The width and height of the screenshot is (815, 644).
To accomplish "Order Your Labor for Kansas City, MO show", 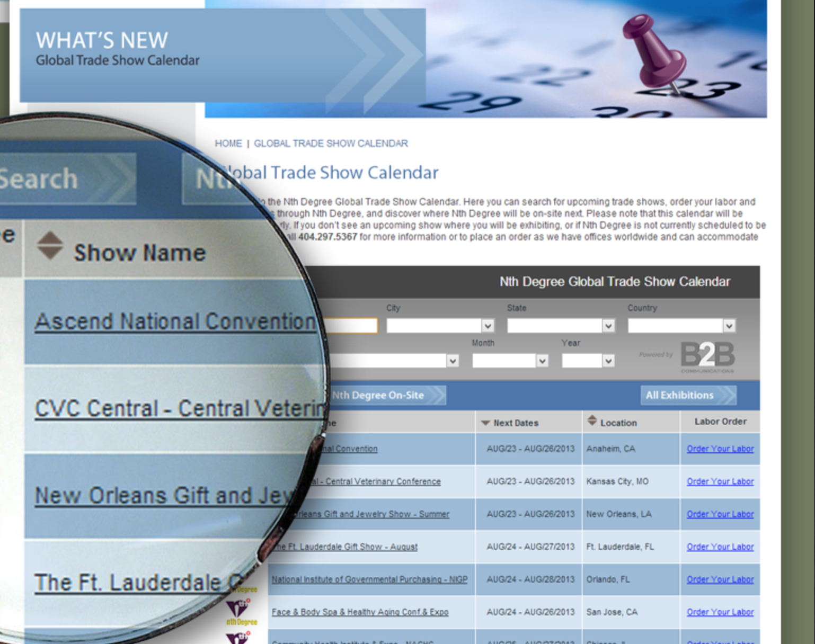I will [720, 481].
